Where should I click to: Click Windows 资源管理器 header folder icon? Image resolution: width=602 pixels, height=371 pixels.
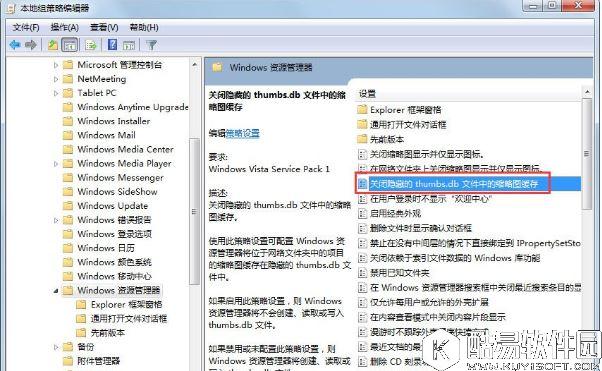217,68
